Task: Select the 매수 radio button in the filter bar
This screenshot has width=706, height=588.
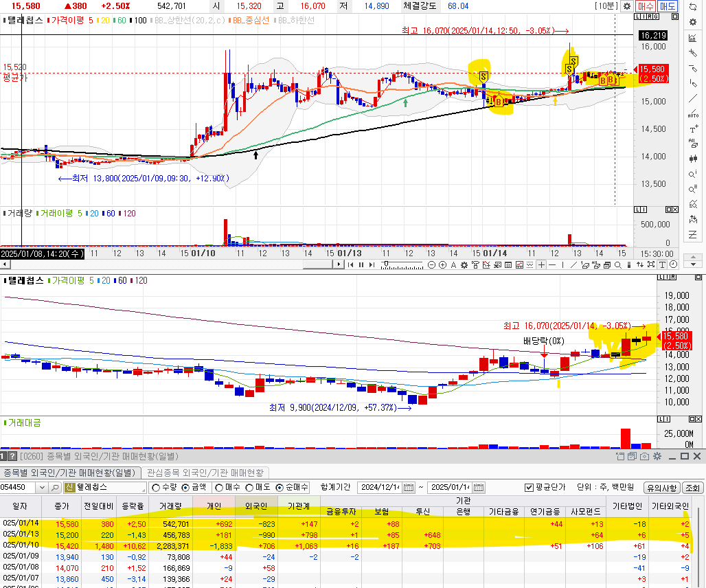Action: [219, 488]
